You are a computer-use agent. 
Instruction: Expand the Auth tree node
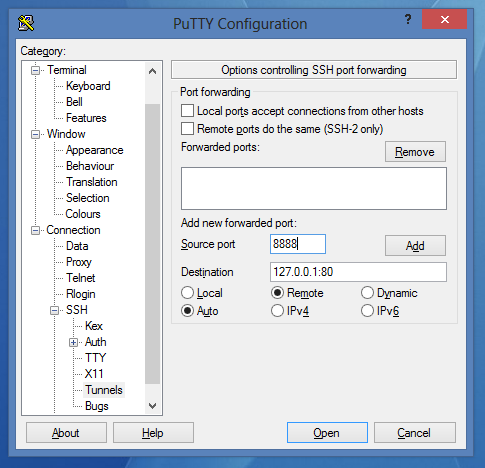click(x=73, y=342)
